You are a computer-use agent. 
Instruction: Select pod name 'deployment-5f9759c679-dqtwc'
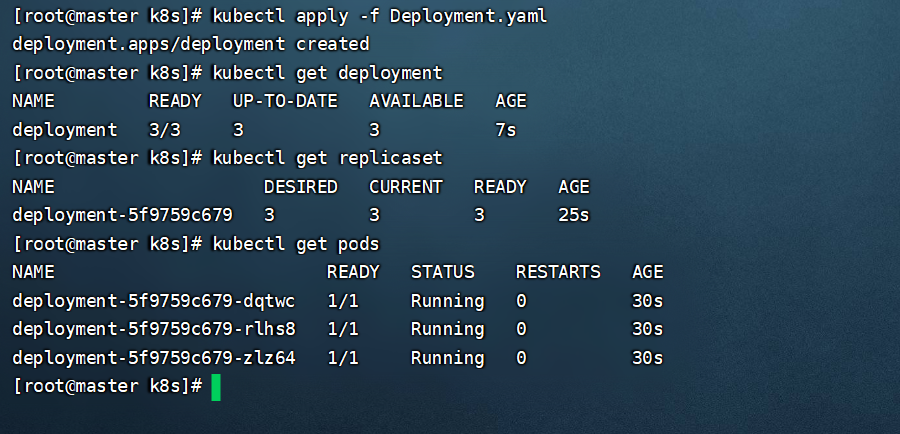tap(154, 301)
